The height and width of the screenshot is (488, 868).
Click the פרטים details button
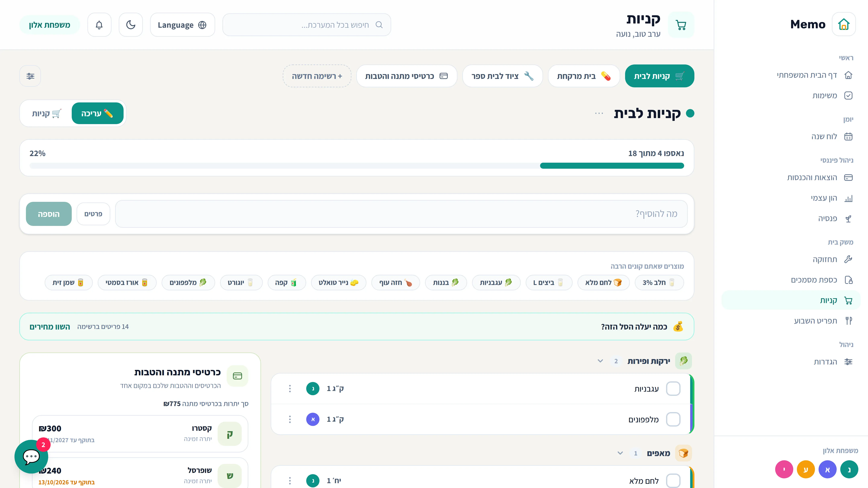click(x=93, y=214)
